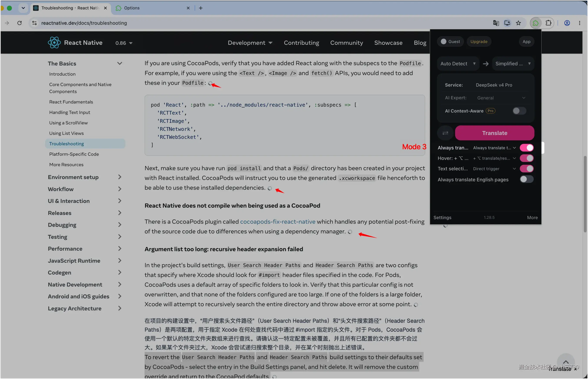Open cocoapods-fix-react-native link

point(277,222)
